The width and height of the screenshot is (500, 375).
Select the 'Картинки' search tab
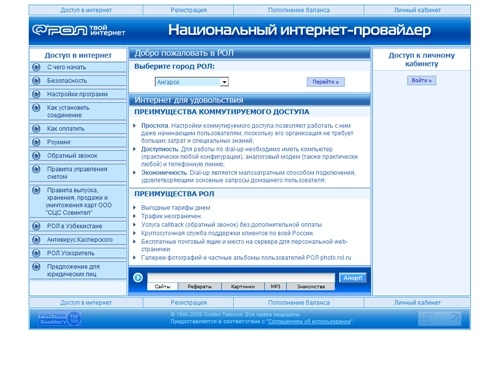click(x=243, y=286)
